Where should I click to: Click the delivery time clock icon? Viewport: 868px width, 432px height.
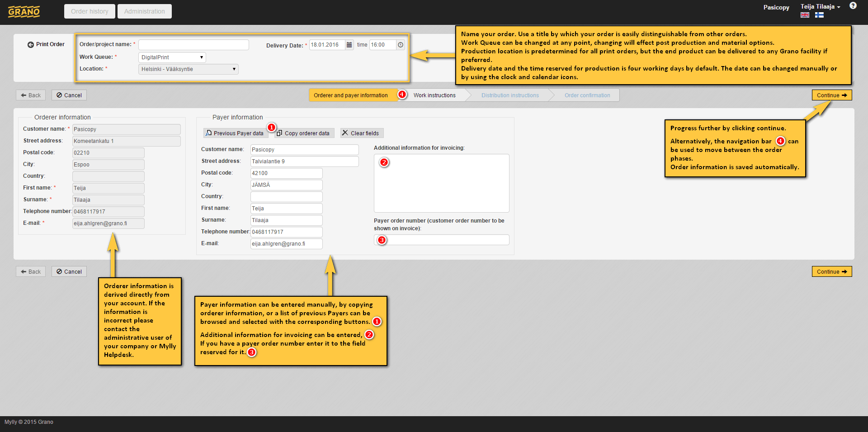point(400,45)
